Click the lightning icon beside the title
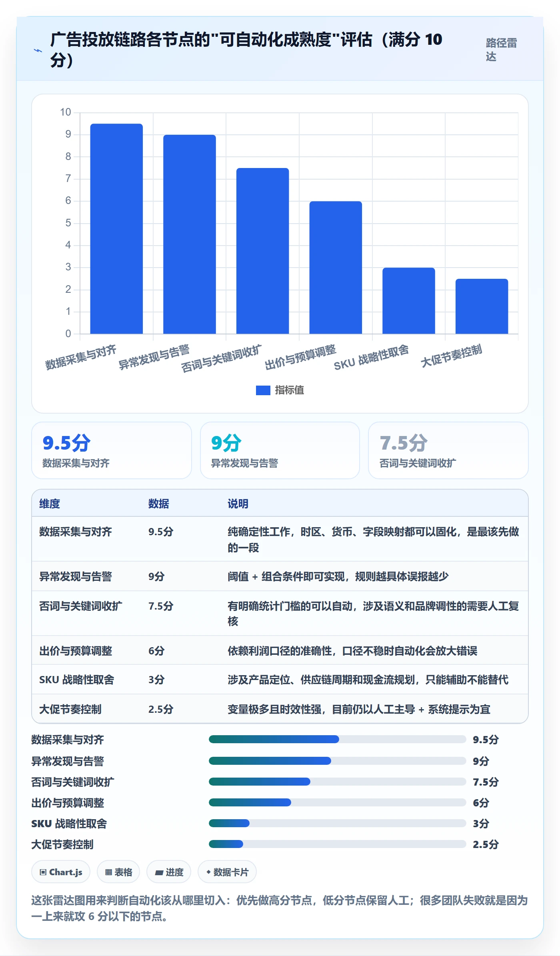 click(x=38, y=50)
